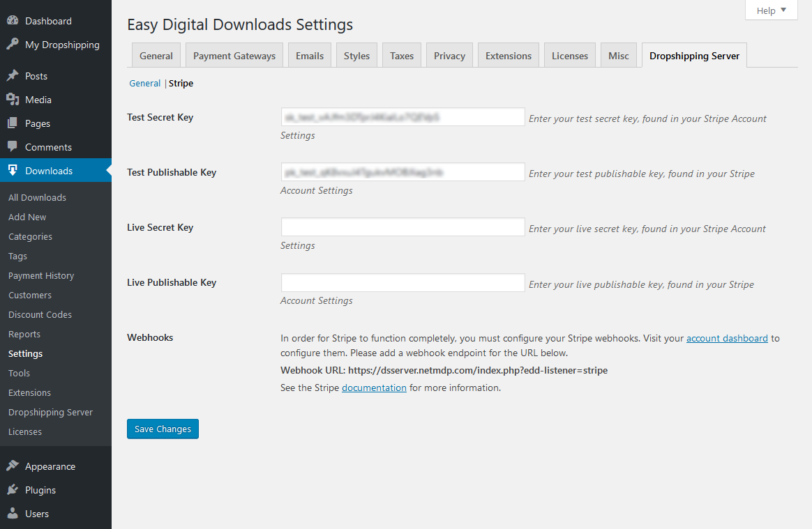Click the Downloads arrow icon
Image resolution: width=812 pixels, height=529 pixels.
point(13,170)
